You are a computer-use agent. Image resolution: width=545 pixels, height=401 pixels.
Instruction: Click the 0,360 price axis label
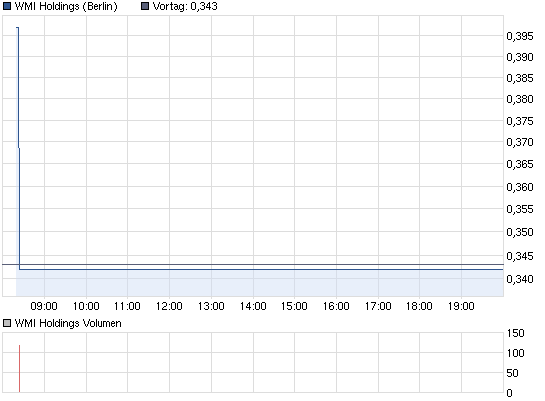(x=520, y=187)
